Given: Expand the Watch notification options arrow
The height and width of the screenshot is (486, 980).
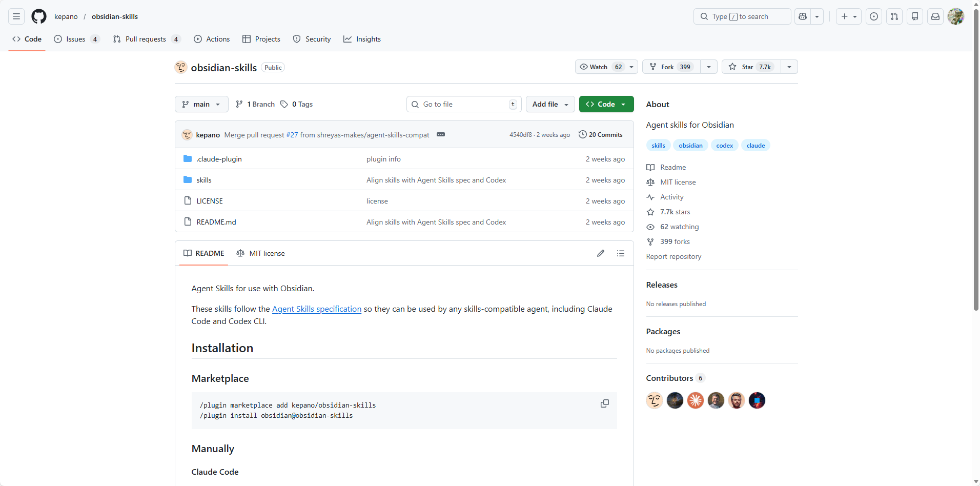Looking at the screenshot, I should pos(631,67).
